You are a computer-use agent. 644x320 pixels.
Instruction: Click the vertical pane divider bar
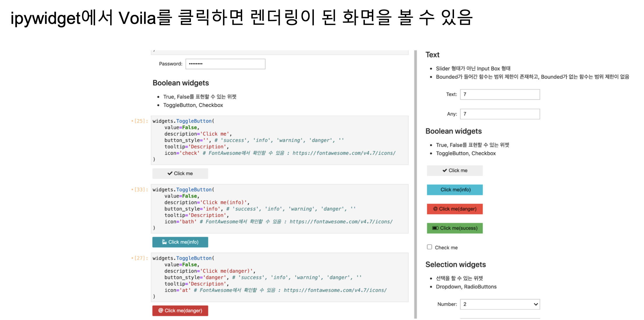[415, 184]
